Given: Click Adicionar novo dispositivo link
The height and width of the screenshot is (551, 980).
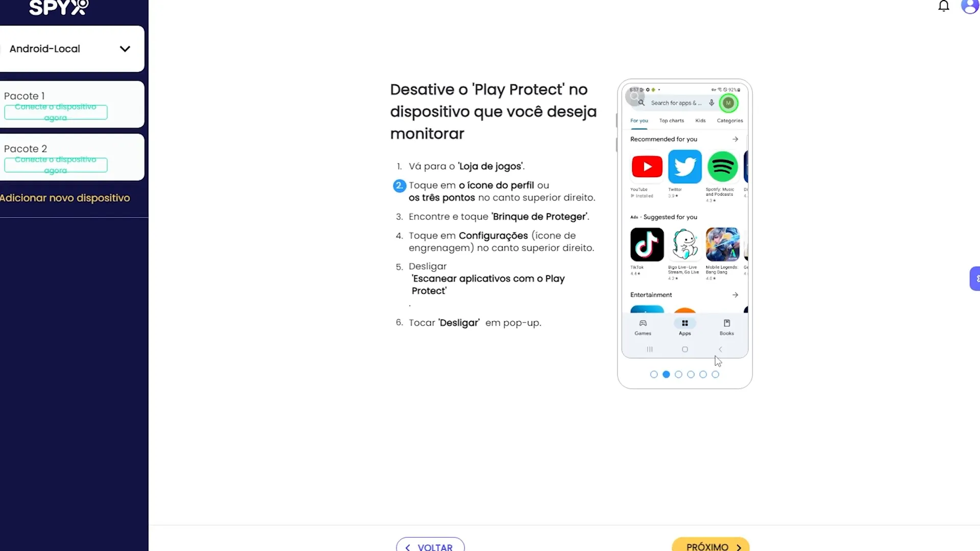Looking at the screenshot, I should [65, 198].
